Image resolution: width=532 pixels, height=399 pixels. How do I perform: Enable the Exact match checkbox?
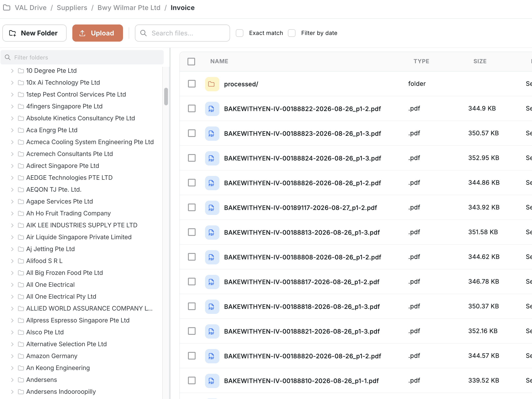[x=239, y=33]
